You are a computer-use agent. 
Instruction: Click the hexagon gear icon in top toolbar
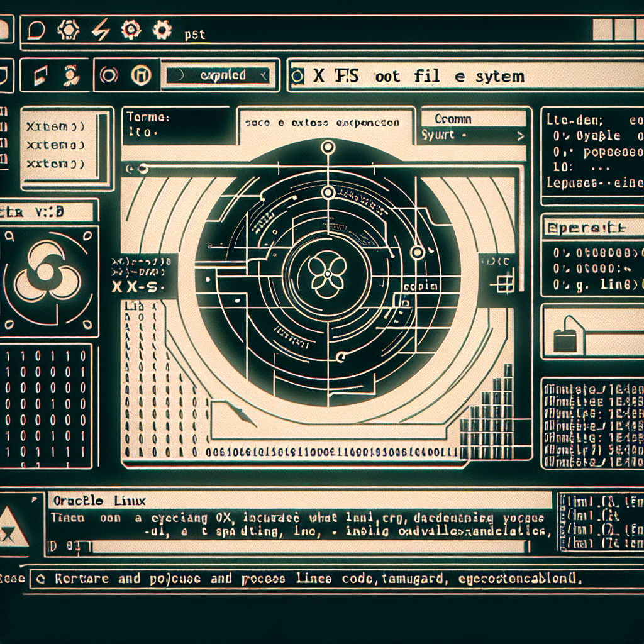pyautogui.click(x=67, y=30)
